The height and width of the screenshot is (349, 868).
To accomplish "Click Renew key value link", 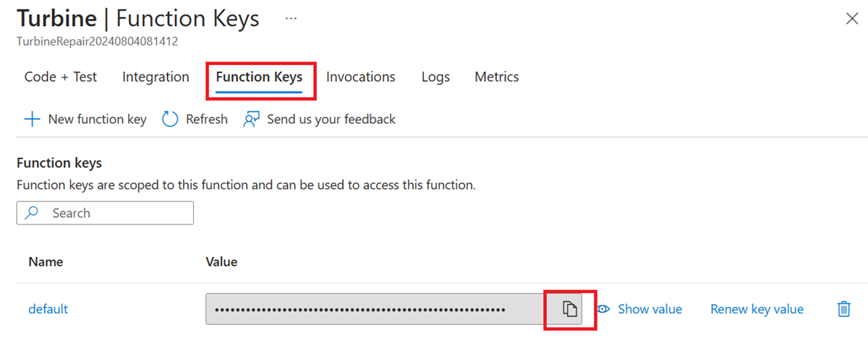I will tap(757, 309).
